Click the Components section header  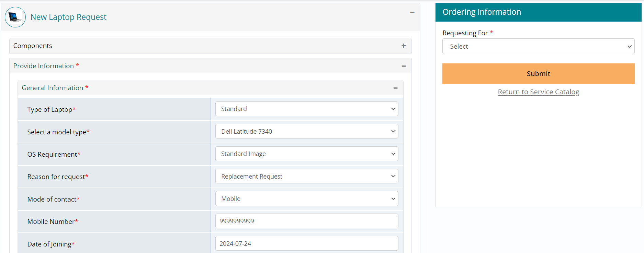[33, 46]
